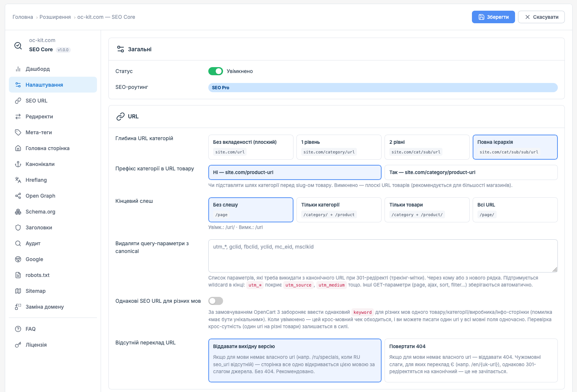
Task: Choose Ні — site.com/product-url prefix option
Action: click(x=295, y=172)
